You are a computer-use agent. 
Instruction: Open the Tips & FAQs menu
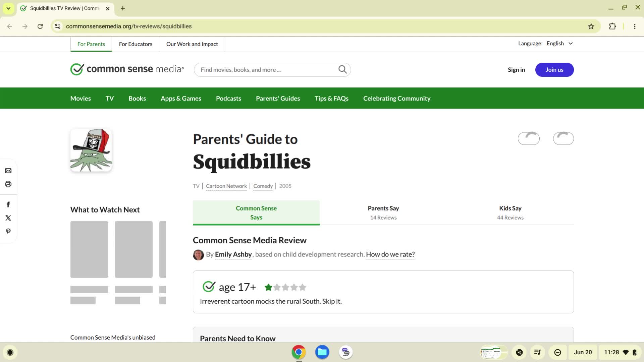[331, 98]
